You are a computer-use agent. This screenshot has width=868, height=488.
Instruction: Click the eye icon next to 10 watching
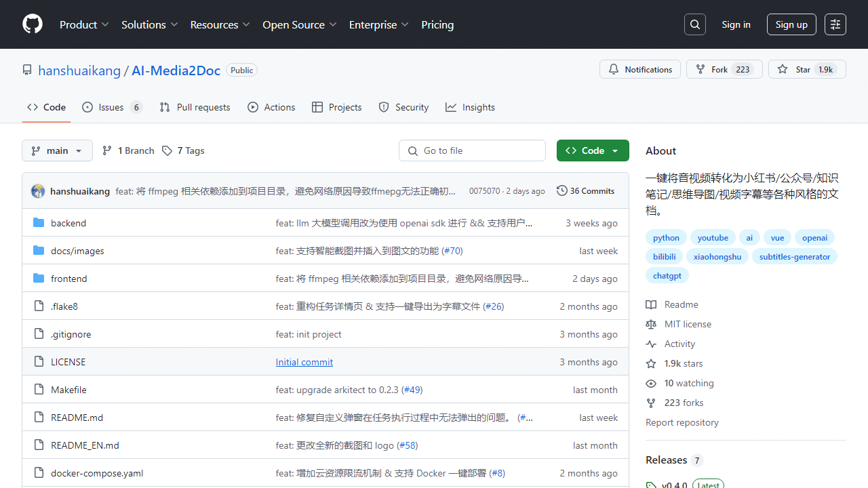tap(651, 383)
